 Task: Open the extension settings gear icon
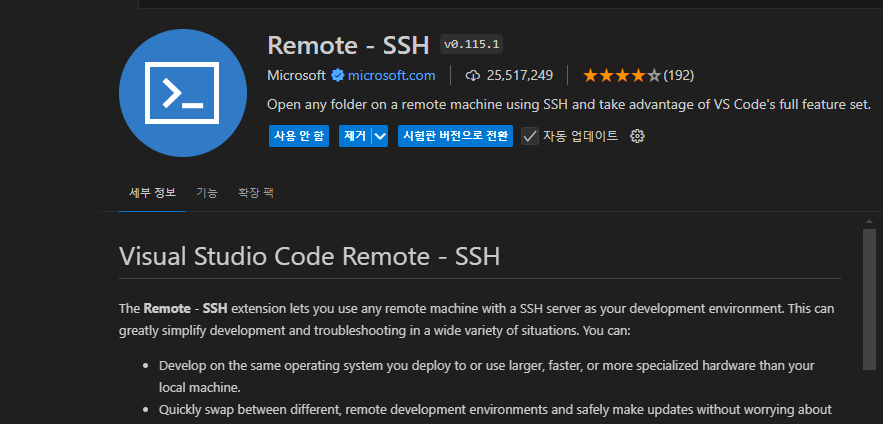tap(637, 136)
